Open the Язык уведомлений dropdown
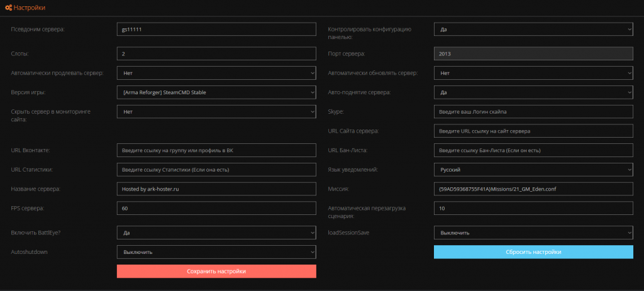This screenshot has height=291, width=644. pos(533,170)
